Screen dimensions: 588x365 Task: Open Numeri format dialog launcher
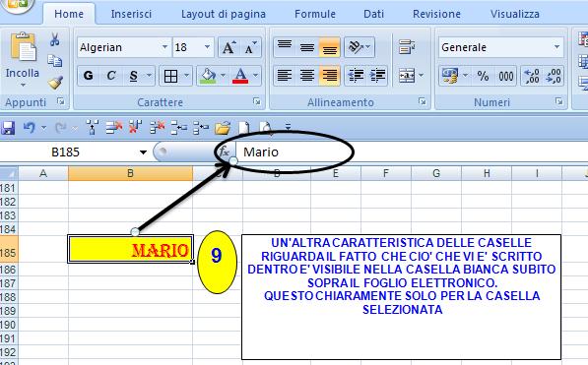pos(558,101)
